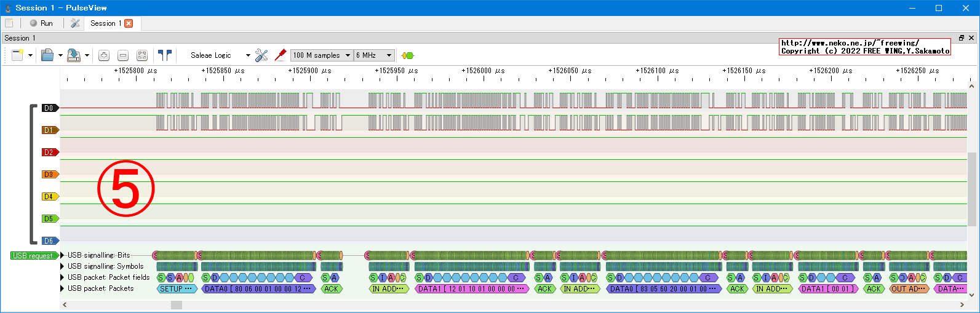This screenshot has width=980, height=313.
Task: Zoom in with the plus icon
Action: 104,55
